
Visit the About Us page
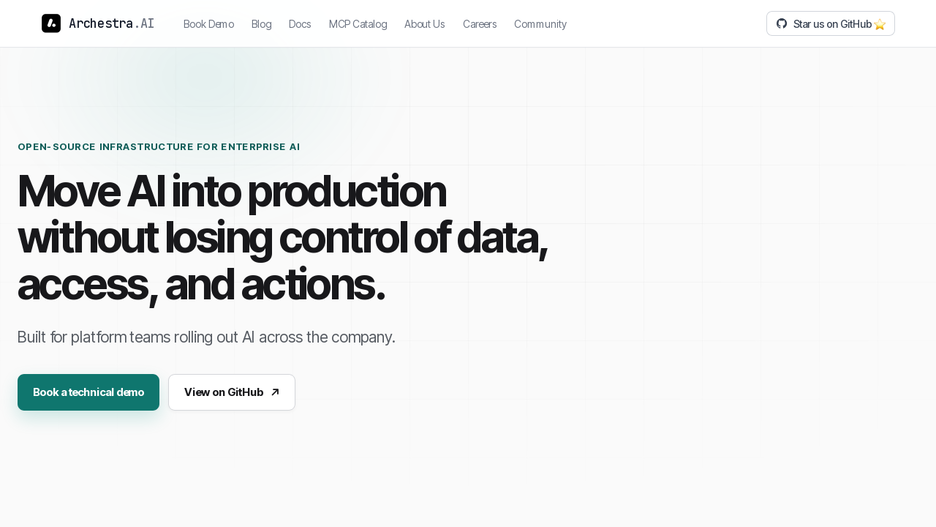[424, 24]
